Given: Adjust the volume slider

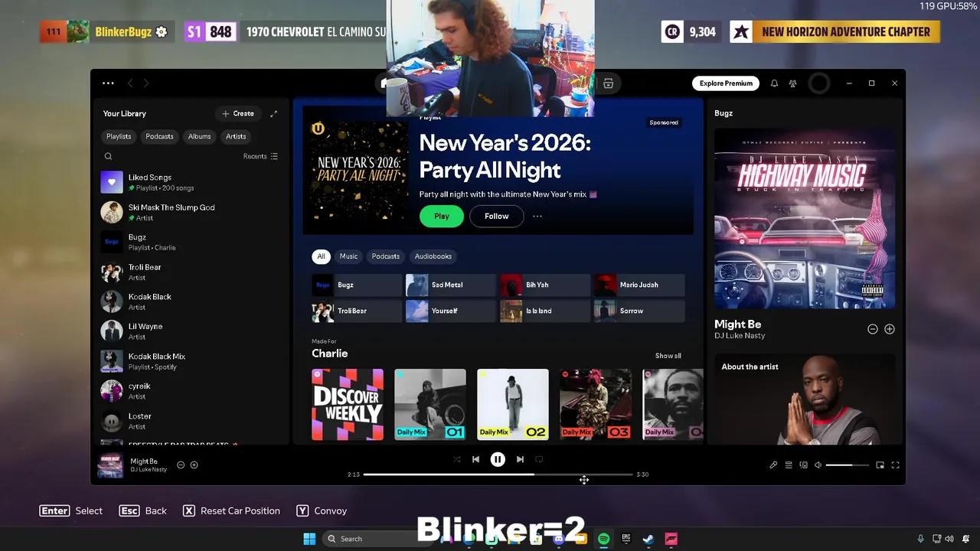Looking at the screenshot, I should [x=848, y=465].
